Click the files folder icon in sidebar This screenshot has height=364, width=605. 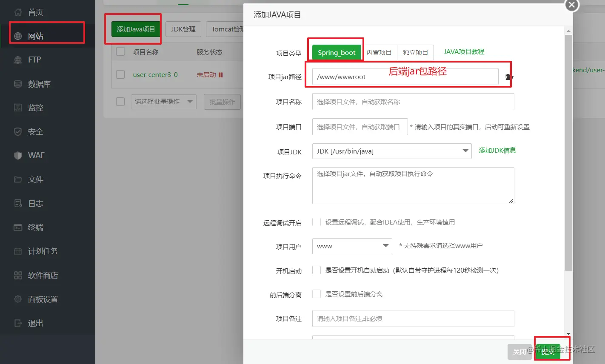click(x=18, y=179)
